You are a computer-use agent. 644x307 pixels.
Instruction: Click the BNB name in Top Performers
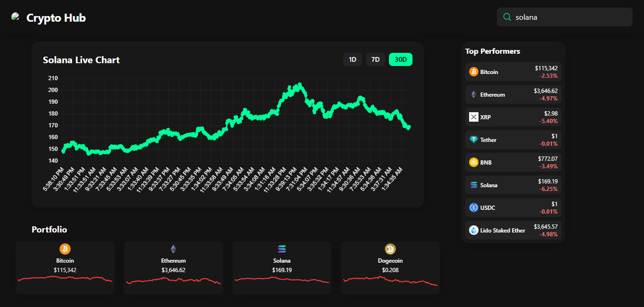click(486, 163)
